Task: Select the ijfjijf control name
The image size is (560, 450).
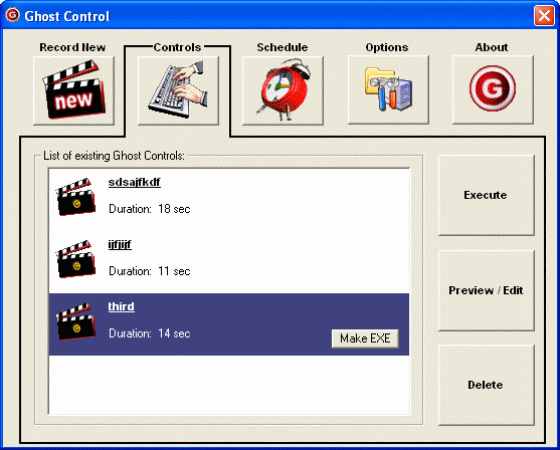Action: 120,245
